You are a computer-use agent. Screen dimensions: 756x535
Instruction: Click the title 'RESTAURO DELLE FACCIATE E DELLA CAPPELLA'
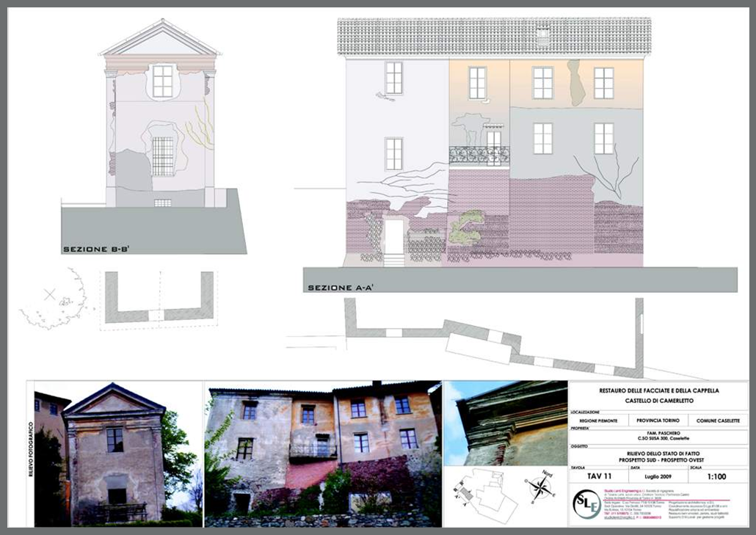click(658, 391)
